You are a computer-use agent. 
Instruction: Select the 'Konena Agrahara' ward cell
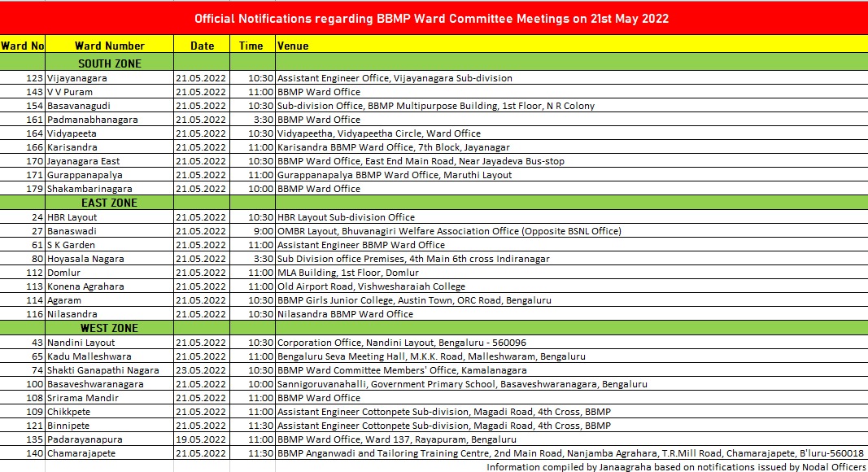click(110, 286)
